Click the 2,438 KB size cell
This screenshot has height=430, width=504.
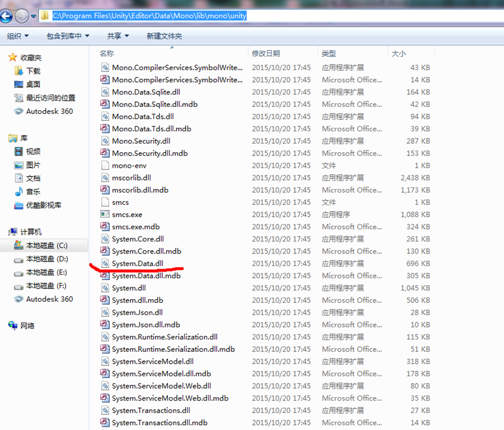pyautogui.click(x=415, y=178)
